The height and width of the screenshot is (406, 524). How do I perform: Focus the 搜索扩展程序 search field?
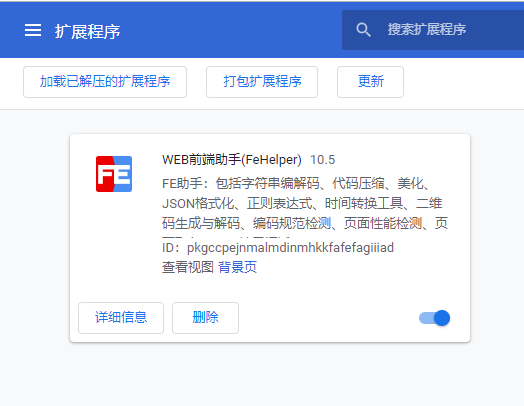433,30
